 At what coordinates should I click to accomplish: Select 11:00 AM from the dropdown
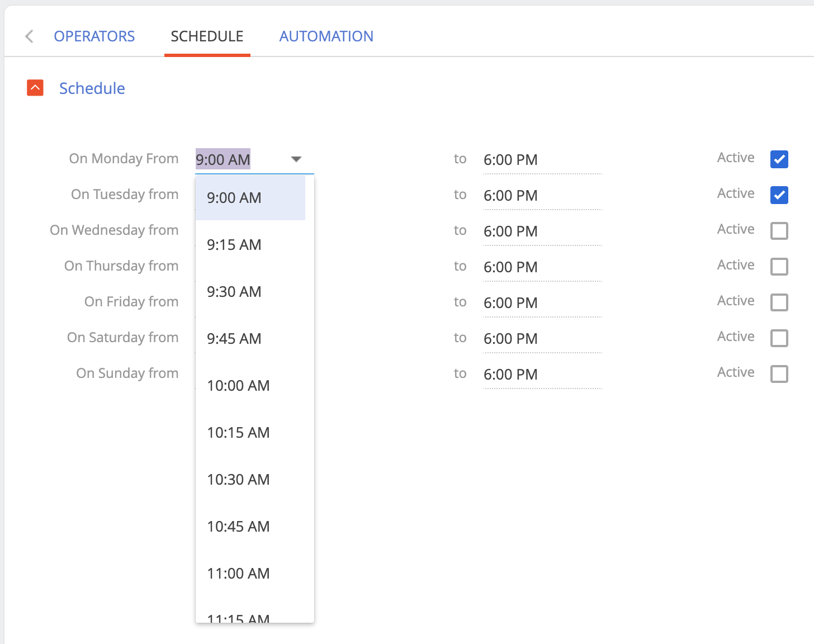pyautogui.click(x=238, y=573)
